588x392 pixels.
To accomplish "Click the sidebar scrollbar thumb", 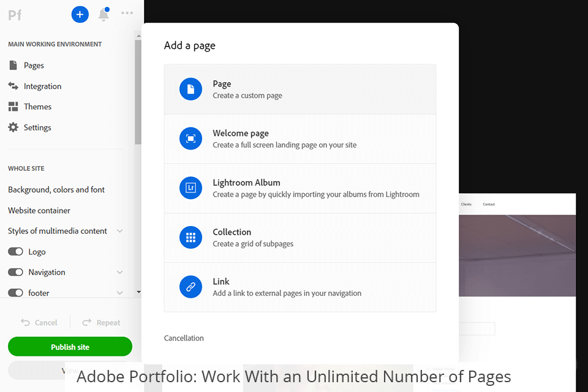I will (138, 92).
